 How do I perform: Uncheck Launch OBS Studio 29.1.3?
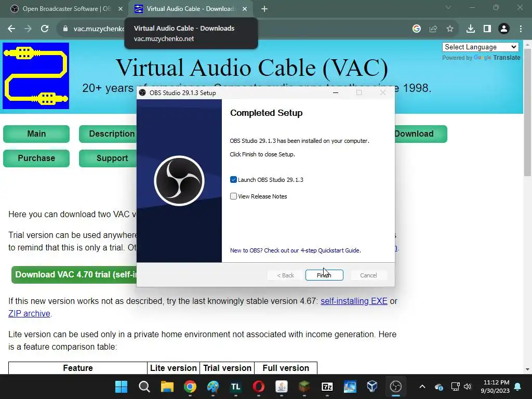click(x=233, y=180)
